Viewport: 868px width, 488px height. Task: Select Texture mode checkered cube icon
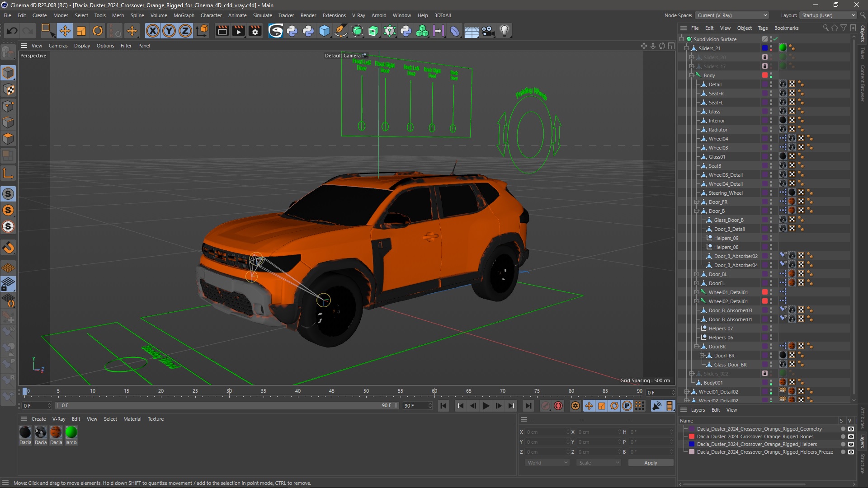click(8, 89)
